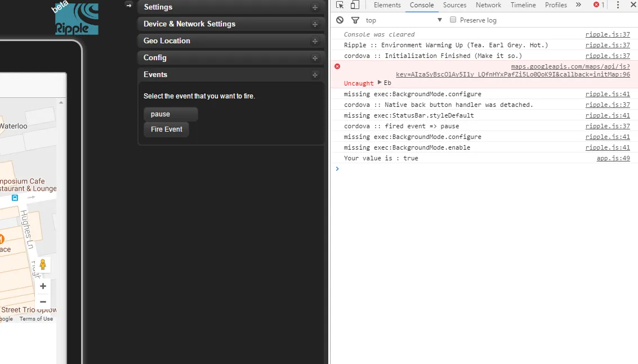Viewport: 638px width, 364px height.
Task: Click the red error count indicator
Action: 599,5
